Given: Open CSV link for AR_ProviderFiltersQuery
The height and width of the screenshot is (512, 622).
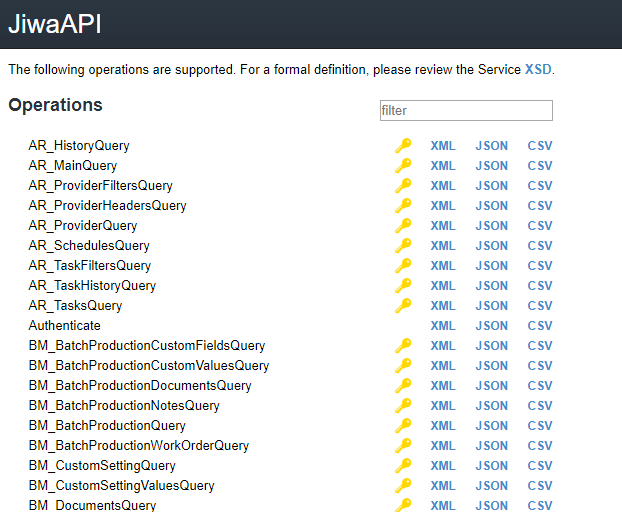Looking at the screenshot, I should pos(539,186).
